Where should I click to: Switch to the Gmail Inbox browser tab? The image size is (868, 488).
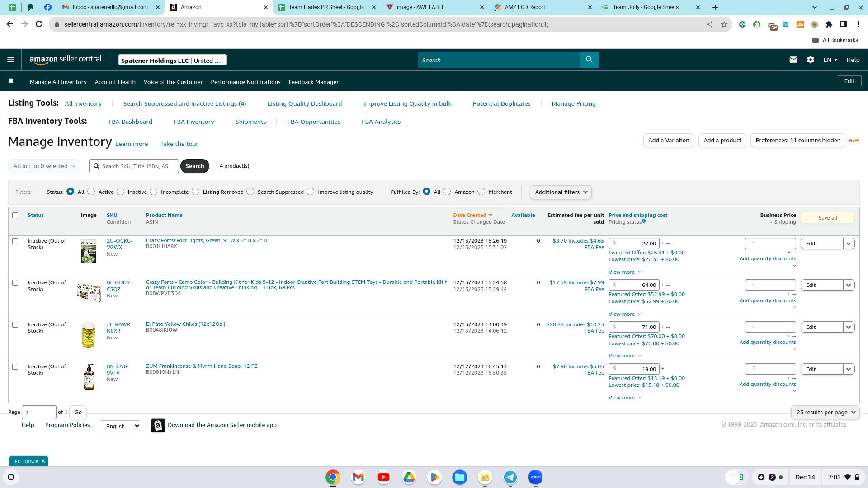pos(110,7)
